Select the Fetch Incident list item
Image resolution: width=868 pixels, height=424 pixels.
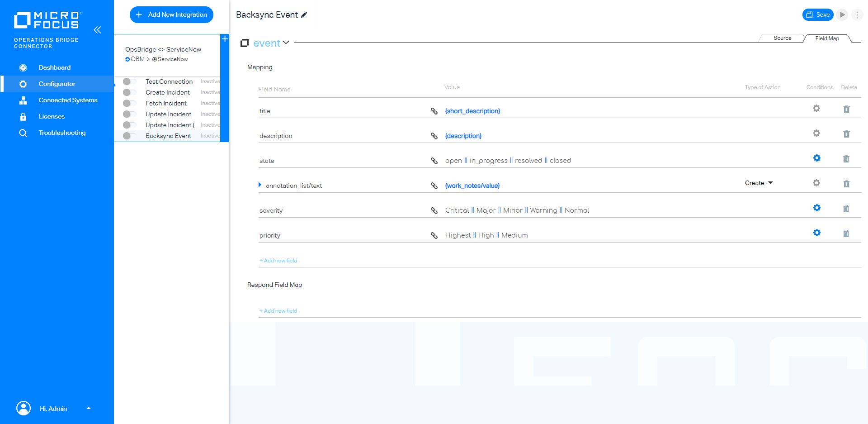pyautogui.click(x=167, y=103)
